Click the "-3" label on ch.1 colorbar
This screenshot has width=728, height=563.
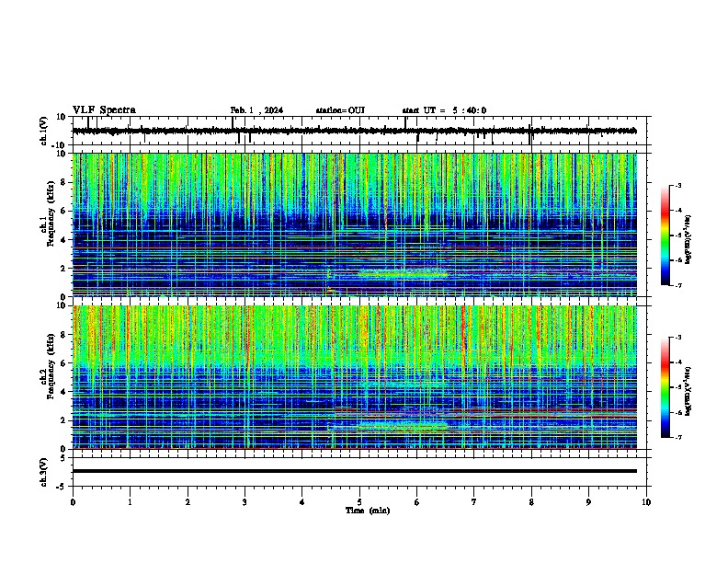tap(678, 186)
